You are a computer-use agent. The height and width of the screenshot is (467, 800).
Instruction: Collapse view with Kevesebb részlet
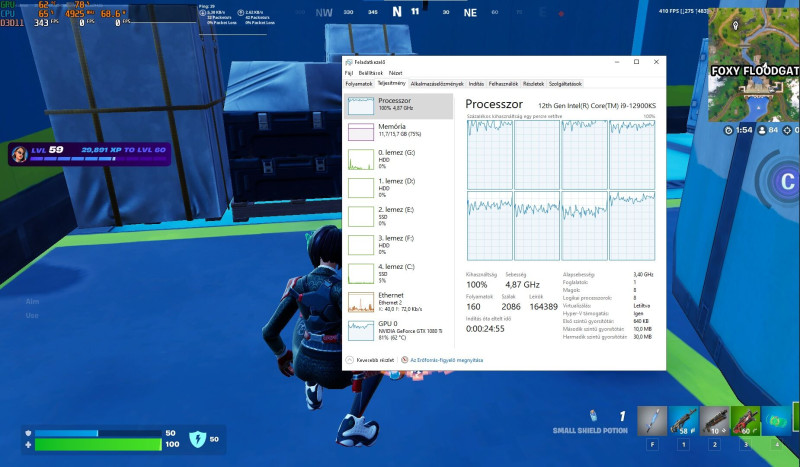pos(370,360)
